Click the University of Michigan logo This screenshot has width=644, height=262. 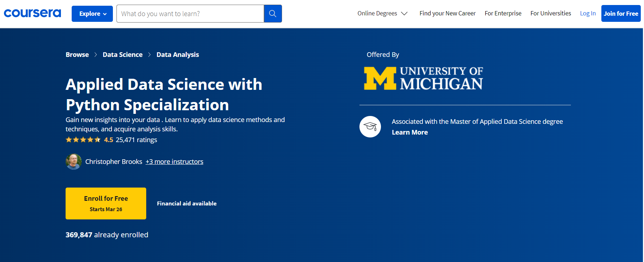click(x=423, y=78)
